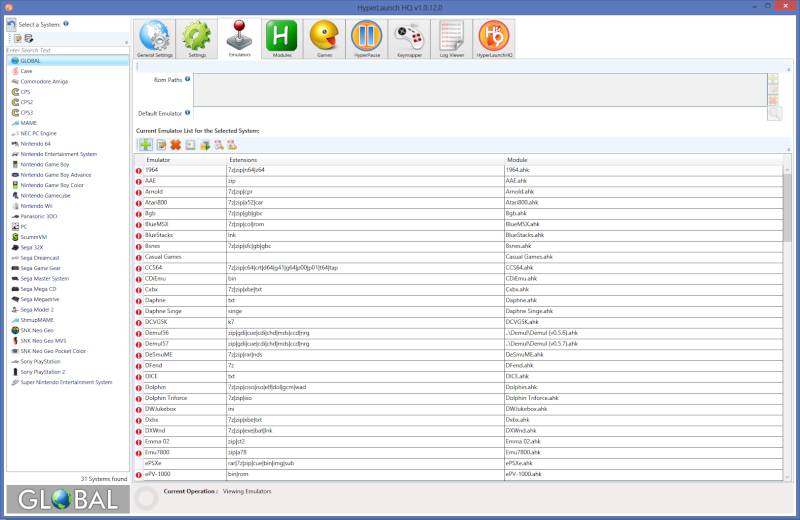Focus the Enter Search Text field

coord(67,50)
